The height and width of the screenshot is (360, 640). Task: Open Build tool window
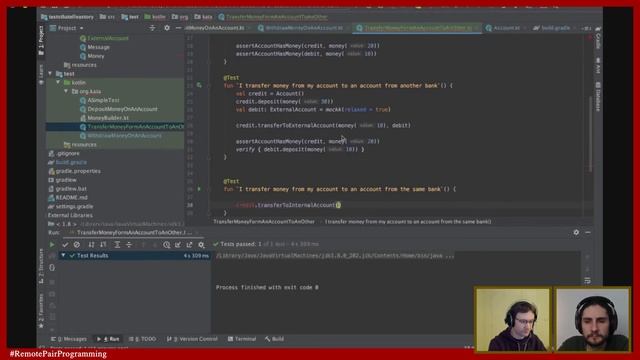[274, 339]
